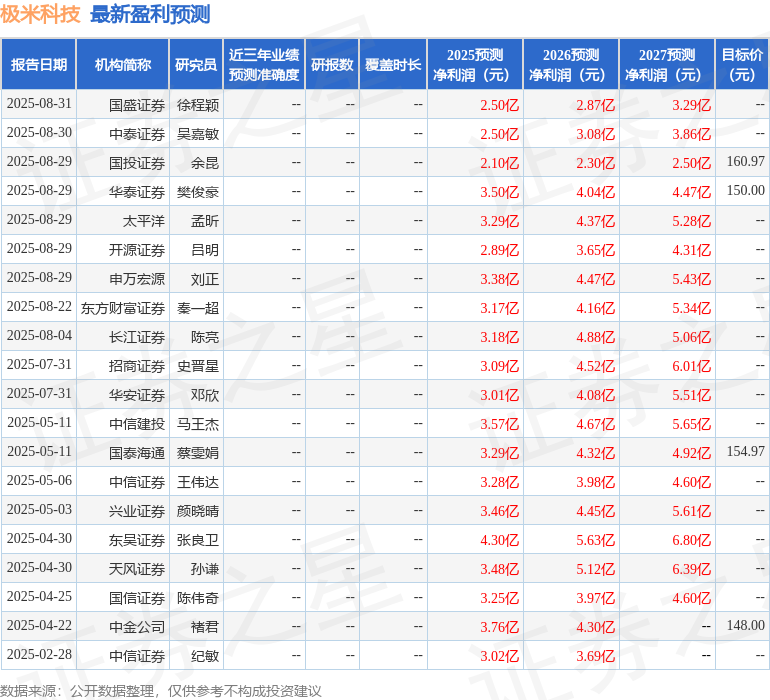Click target price 150.00
Viewport: 770px width, 700px height.
pyautogui.click(x=745, y=190)
